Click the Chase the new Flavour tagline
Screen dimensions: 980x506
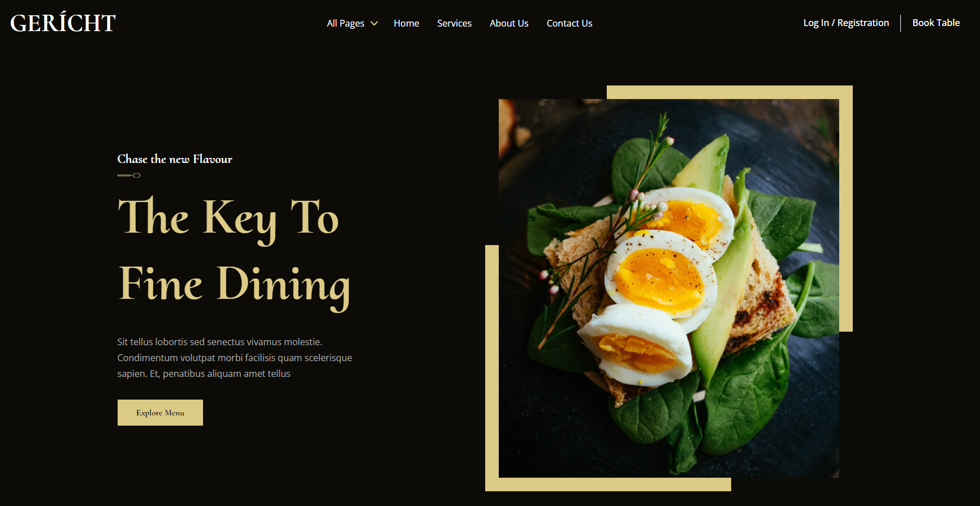(x=175, y=159)
